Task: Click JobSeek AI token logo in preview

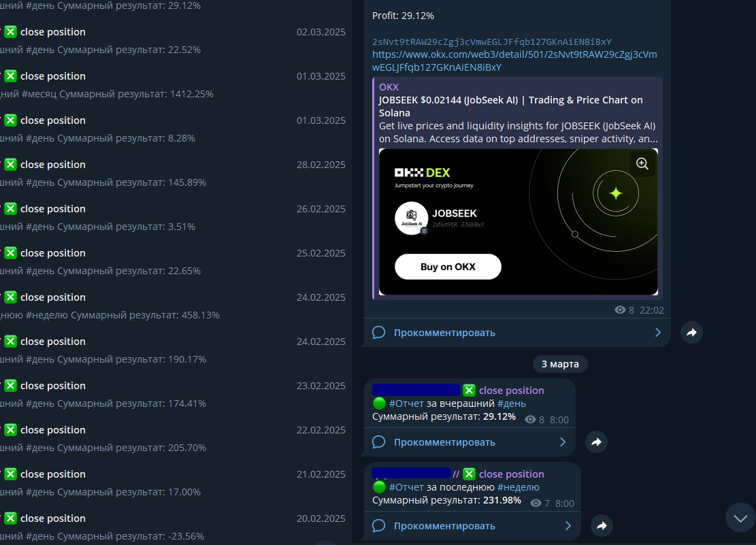Action: click(x=411, y=218)
